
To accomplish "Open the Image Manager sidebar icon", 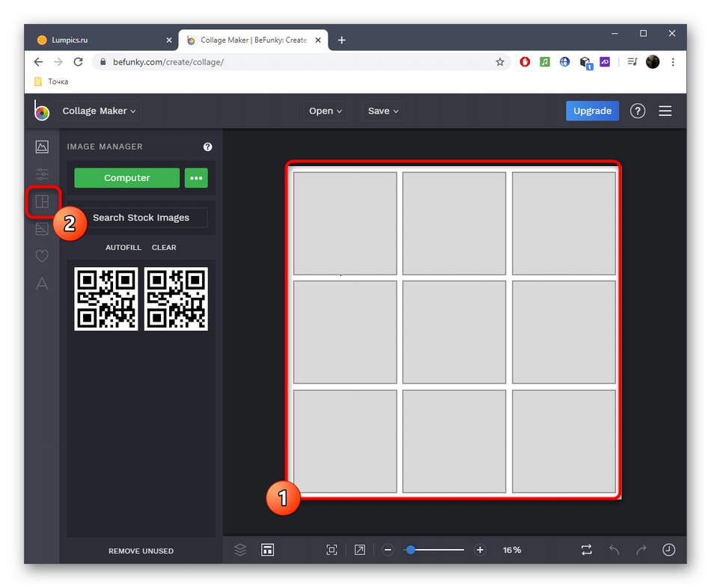I will point(42,147).
